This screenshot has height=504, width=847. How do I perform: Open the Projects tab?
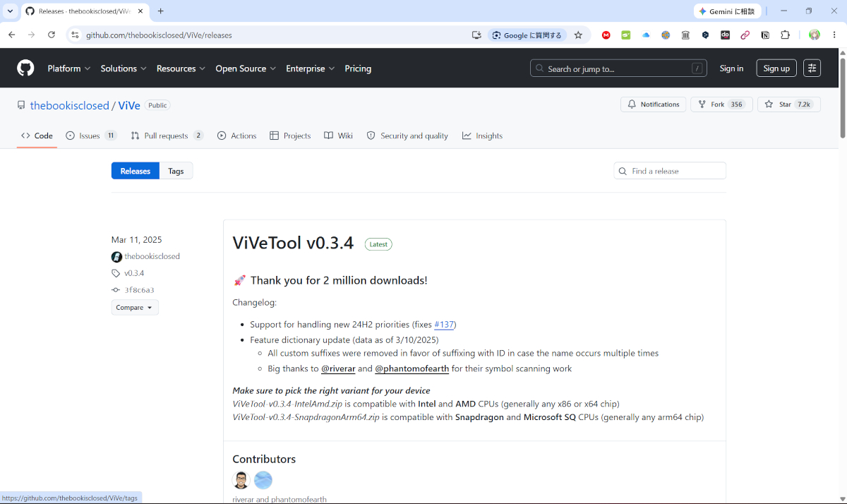point(290,136)
